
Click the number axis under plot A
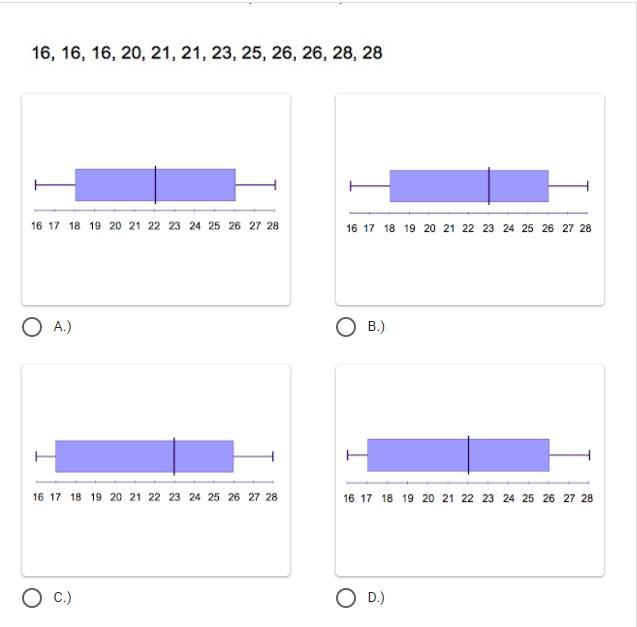(x=155, y=211)
